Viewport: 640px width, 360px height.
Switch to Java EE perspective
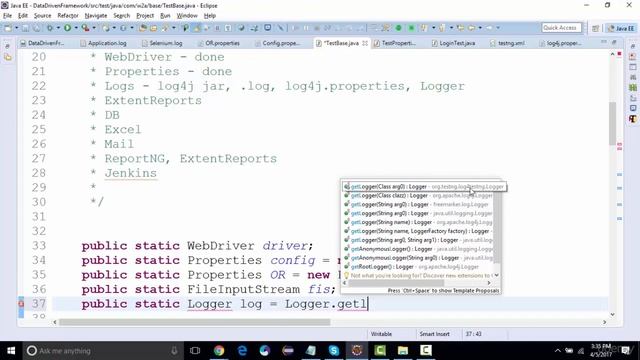coord(621,28)
